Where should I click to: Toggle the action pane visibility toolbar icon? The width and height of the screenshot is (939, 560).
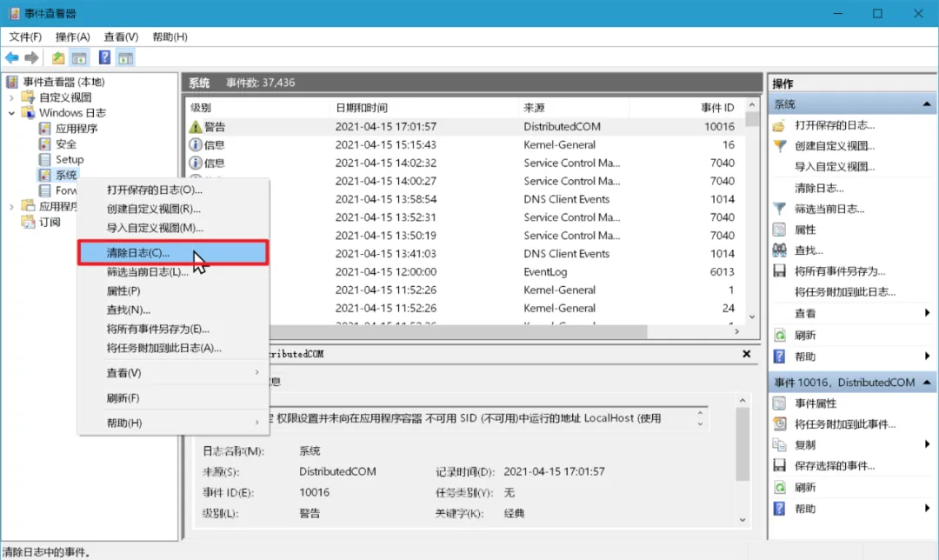pyautogui.click(x=125, y=57)
